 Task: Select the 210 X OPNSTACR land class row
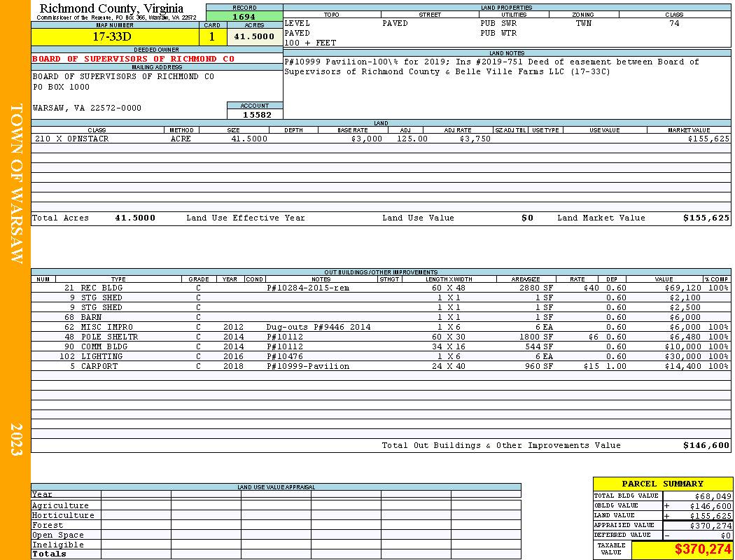(x=381, y=139)
